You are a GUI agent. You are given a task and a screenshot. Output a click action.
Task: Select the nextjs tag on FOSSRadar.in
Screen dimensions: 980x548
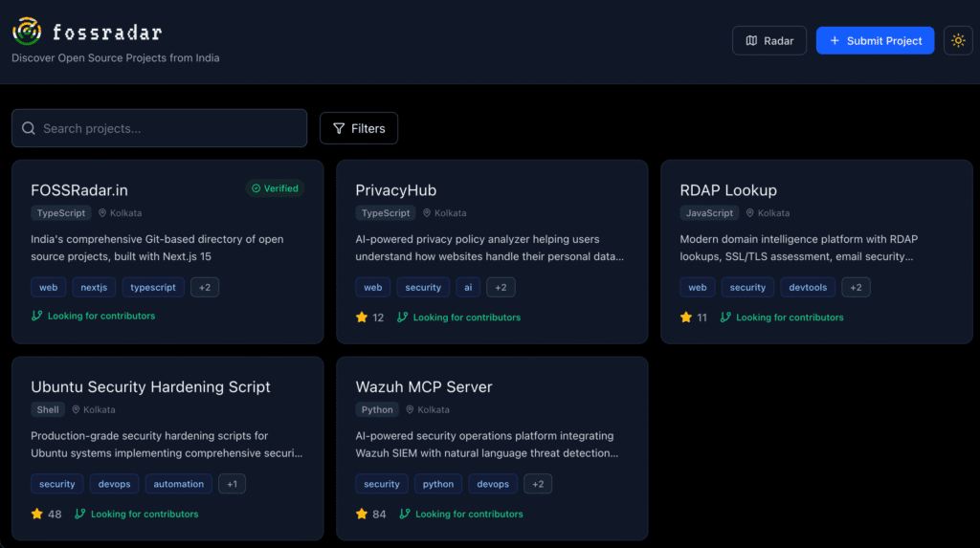[94, 287]
